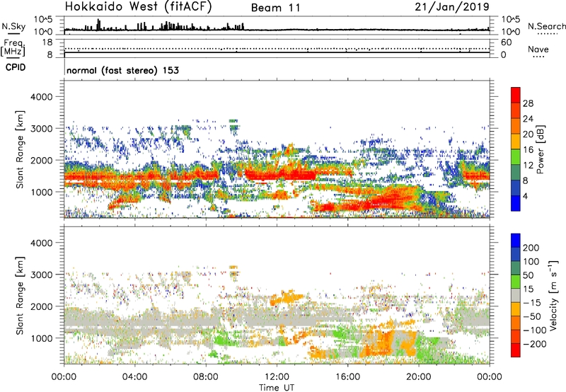Viewport: 566px width, 392px height.
Task: Click the '3000' tick on the velocity panel
Action: point(41,275)
